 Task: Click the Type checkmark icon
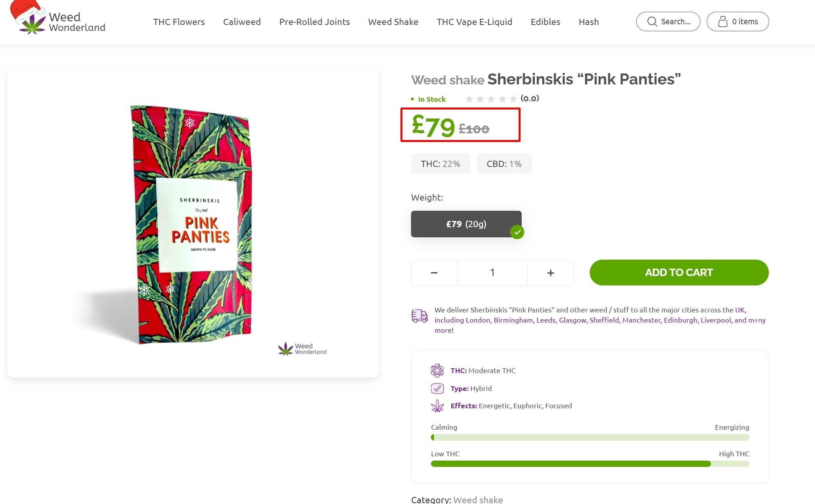(437, 389)
